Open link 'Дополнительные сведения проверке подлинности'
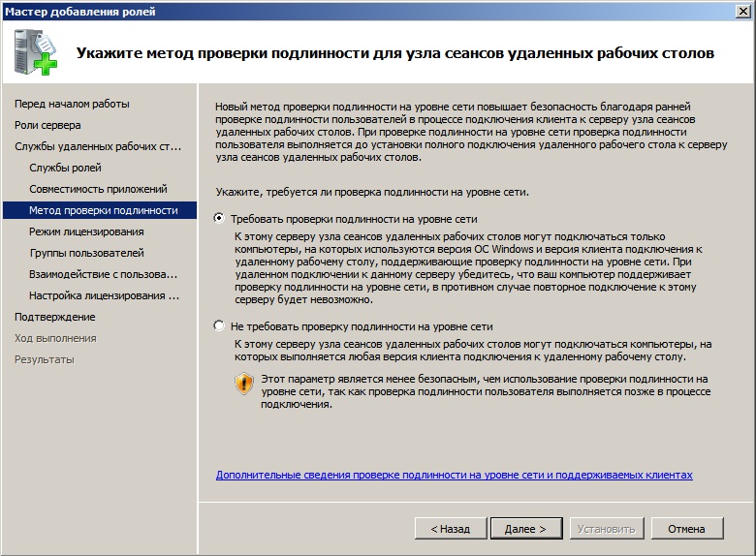The height and width of the screenshot is (556, 756). [454, 476]
